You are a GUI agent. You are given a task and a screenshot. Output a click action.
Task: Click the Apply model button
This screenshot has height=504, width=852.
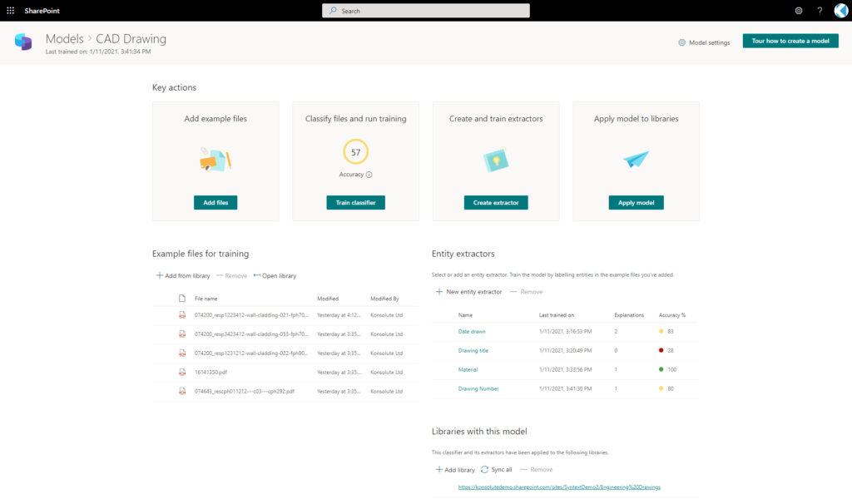click(636, 202)
